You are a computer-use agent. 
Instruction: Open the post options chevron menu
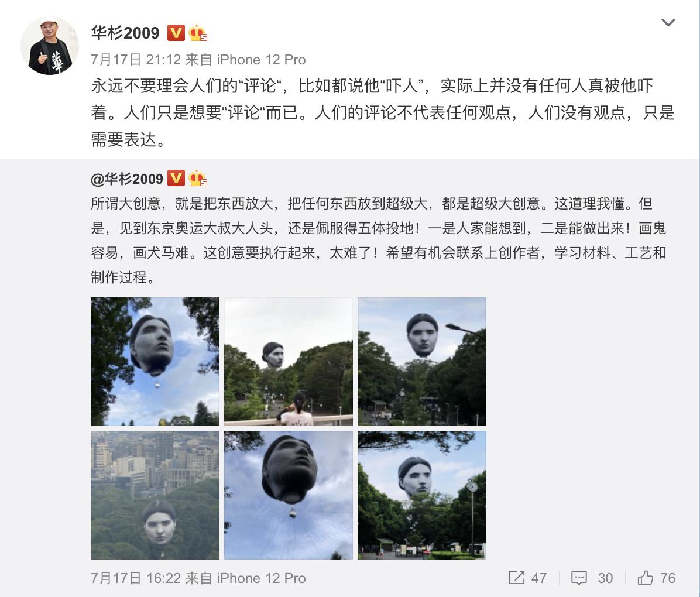point(668,22)
